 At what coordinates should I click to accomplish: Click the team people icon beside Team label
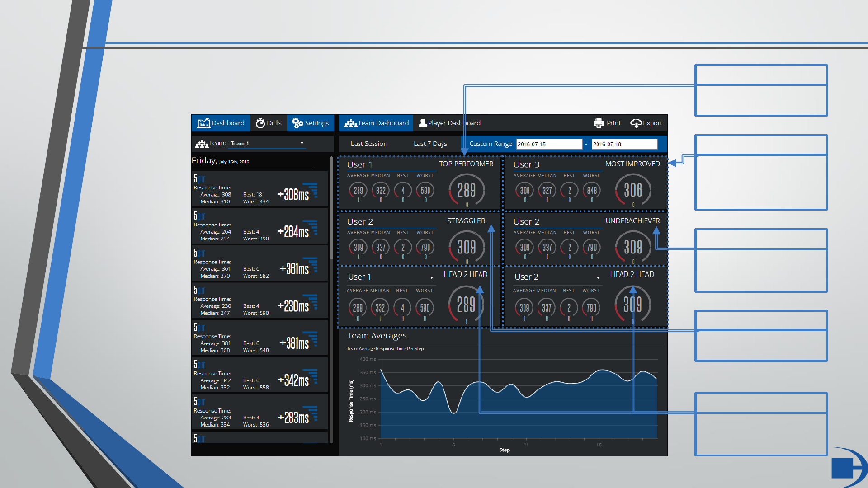tap(201, 144)
